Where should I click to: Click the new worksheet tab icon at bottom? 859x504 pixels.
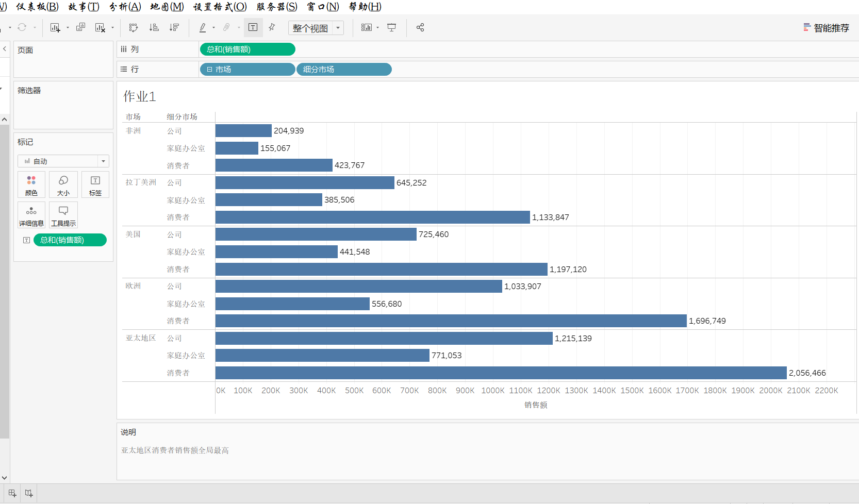12,493
